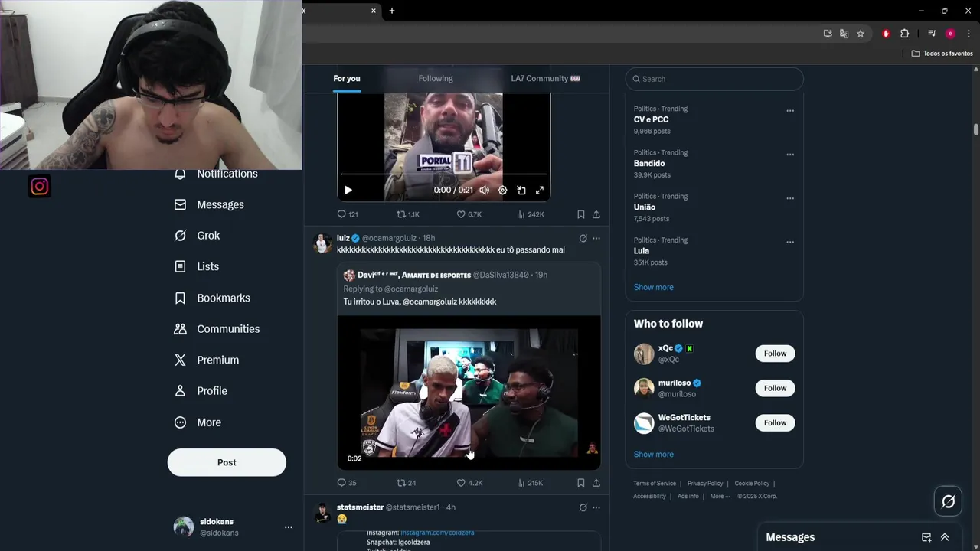Follow xQc
The height and width of the screenshot is (551, 980).
775,354
